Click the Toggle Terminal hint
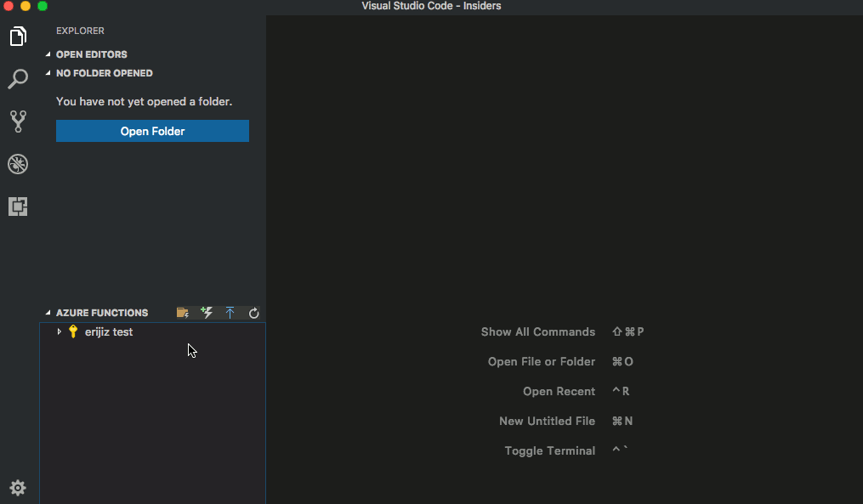Screen dimensions: 863x504 coord(550,450)
